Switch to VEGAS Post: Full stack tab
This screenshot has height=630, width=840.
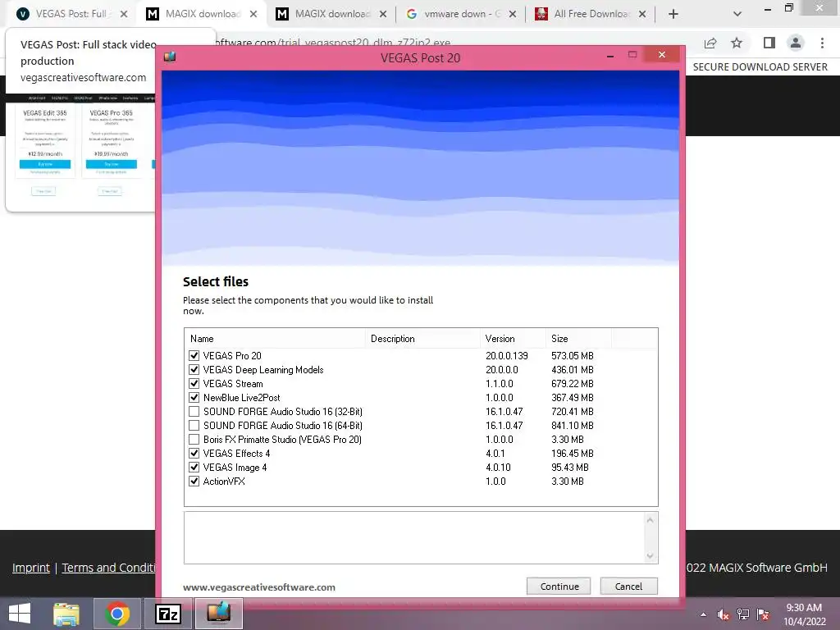(x=71, y=14)
